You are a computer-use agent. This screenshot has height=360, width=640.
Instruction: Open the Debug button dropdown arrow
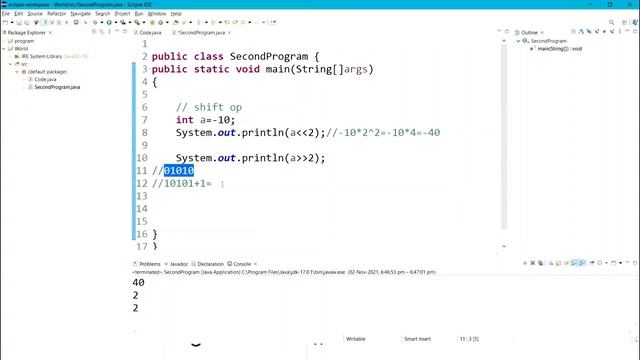pos(102,22)
